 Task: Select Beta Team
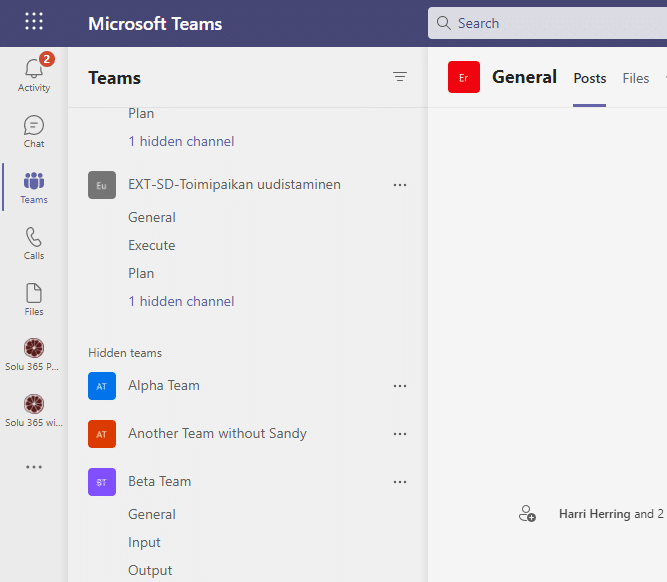tap(160, 482)
